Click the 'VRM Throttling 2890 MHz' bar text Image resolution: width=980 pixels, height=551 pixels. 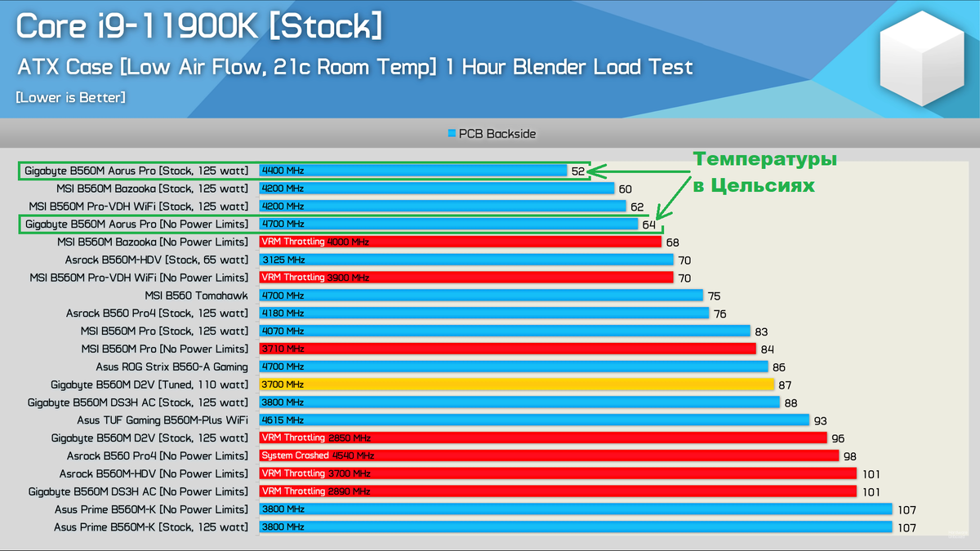click(x=316, y=491)
